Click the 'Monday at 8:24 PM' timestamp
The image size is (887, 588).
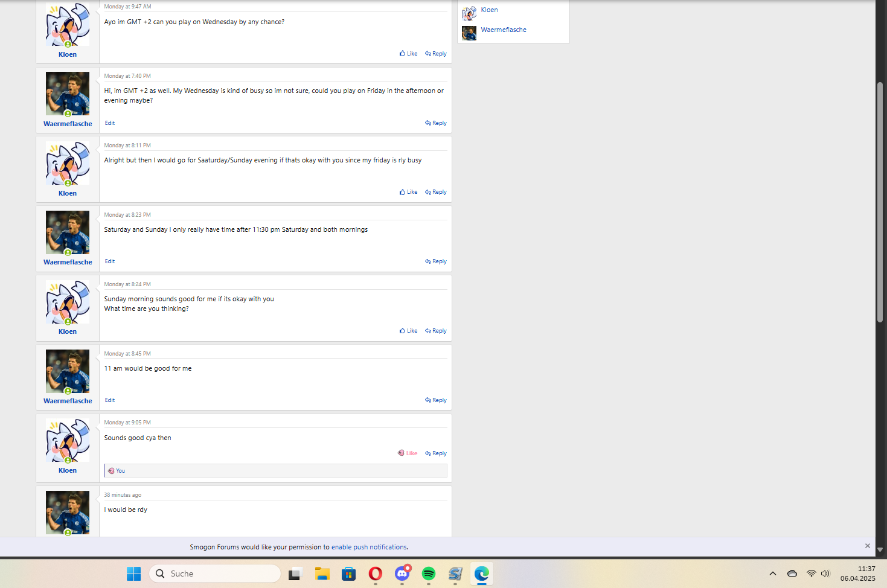point(127,284)
